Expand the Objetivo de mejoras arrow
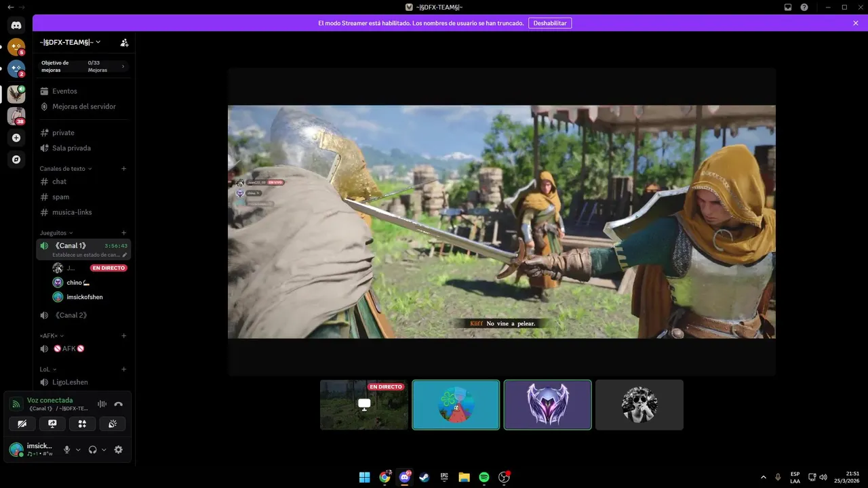 pyautogui.click(x=123, y=66)
